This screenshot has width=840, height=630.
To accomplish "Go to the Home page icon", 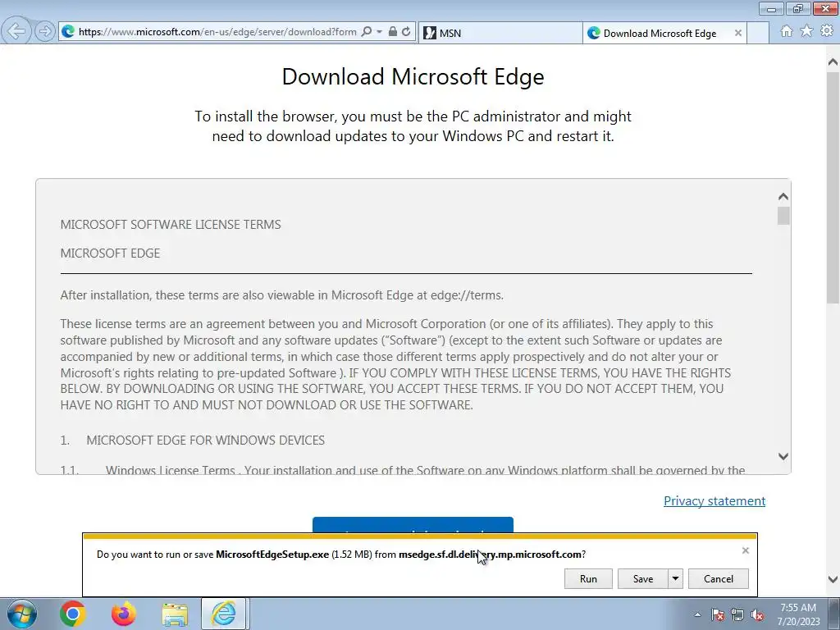I will pyautogui.click(x=787, y=31).
